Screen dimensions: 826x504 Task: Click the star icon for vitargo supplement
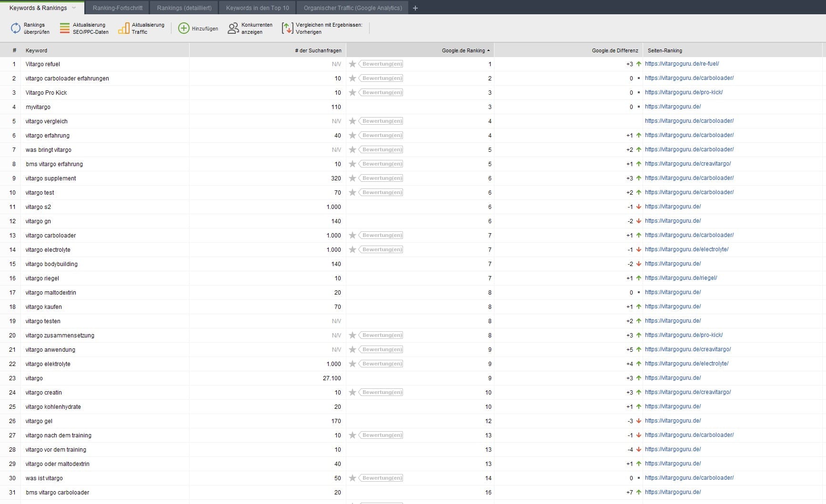[353, 178]
